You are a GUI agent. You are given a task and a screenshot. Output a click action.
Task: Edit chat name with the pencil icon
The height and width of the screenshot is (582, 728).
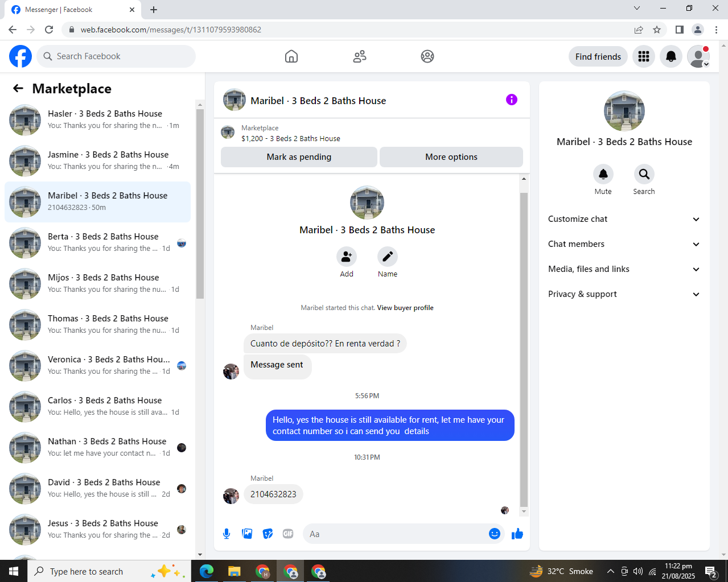click(x=388, y=257)
